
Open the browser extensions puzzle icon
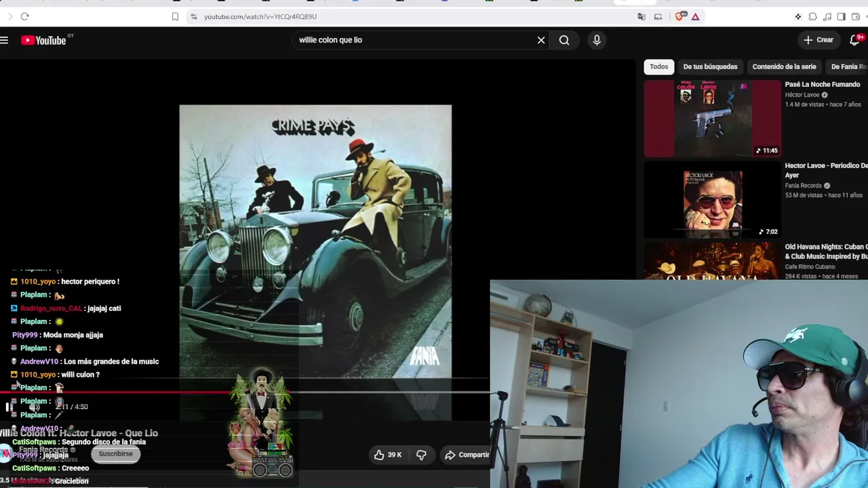[812, 16]
